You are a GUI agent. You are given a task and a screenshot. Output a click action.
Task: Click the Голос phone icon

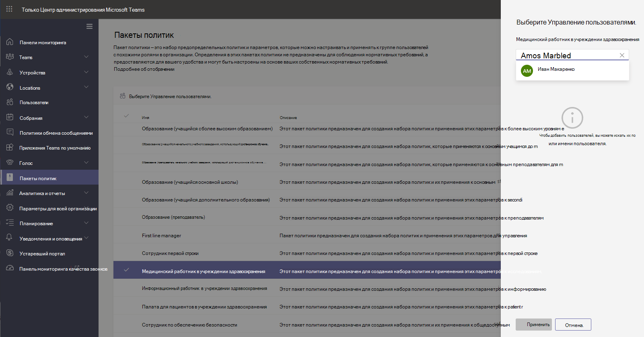coord(10,162)
